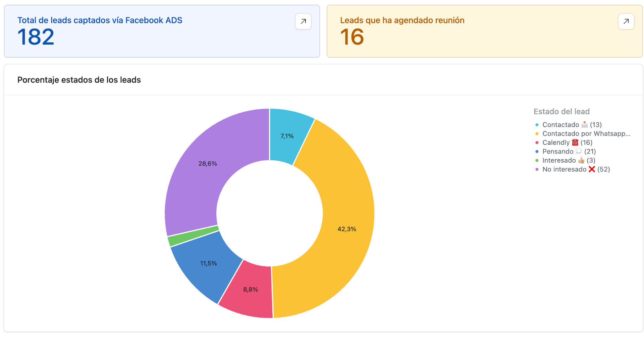Click the thought bubble icon beside Pensando
Image resolution: width=644 pixels, height=337 pixels.
[579, 151]
